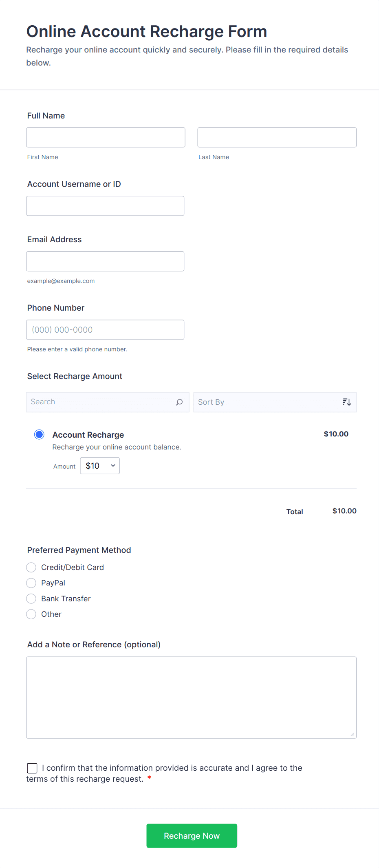The width and height of the screenshot is (379, 868).
Task: Click the product Search box
Action: pyautogui.click(x=102, y=402)
